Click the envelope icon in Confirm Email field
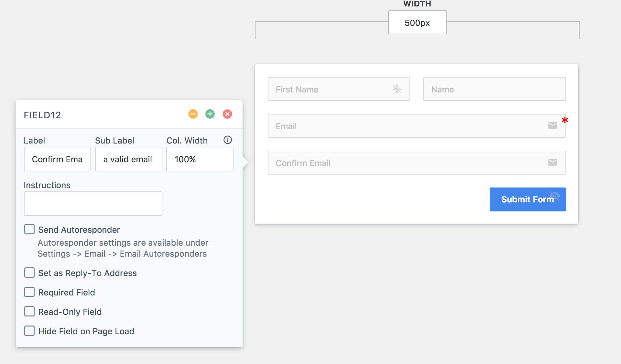The width and height of the screenshot is (621, 364). 552,162
